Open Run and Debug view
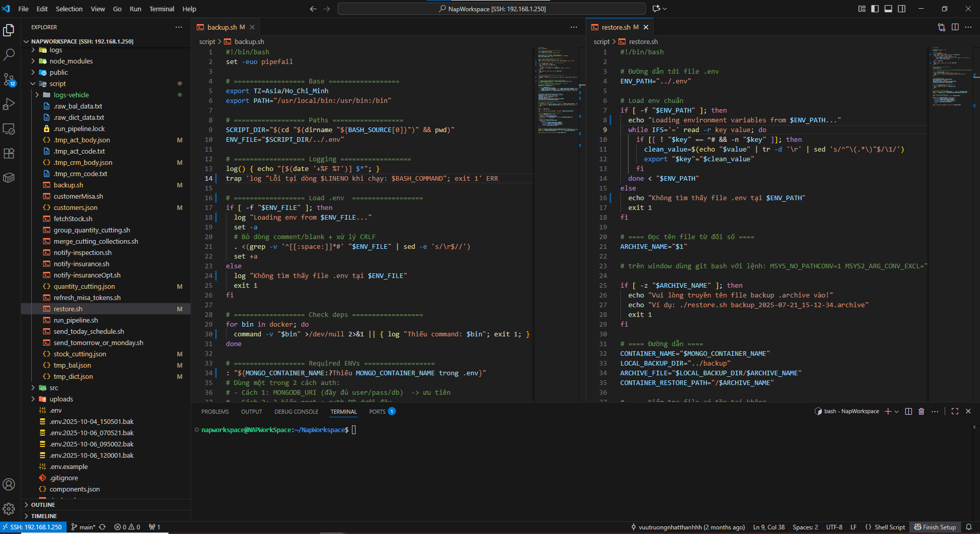The height and width of the screenshot is (534, 980). [x=9, y=104]
